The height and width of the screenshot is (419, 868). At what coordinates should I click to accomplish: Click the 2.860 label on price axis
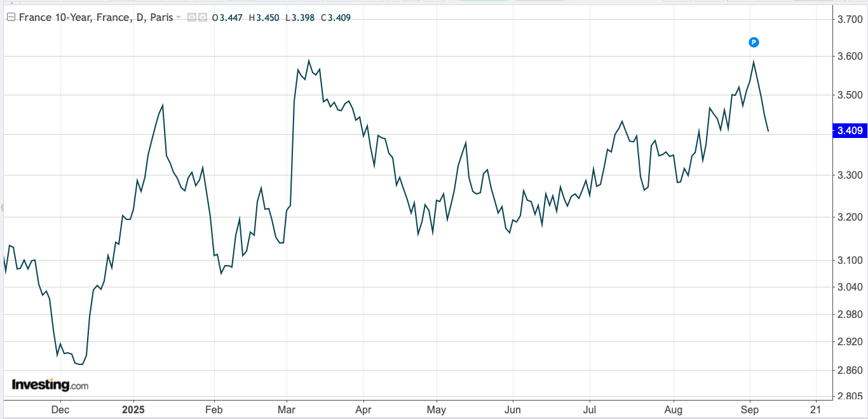click(850, 370)
